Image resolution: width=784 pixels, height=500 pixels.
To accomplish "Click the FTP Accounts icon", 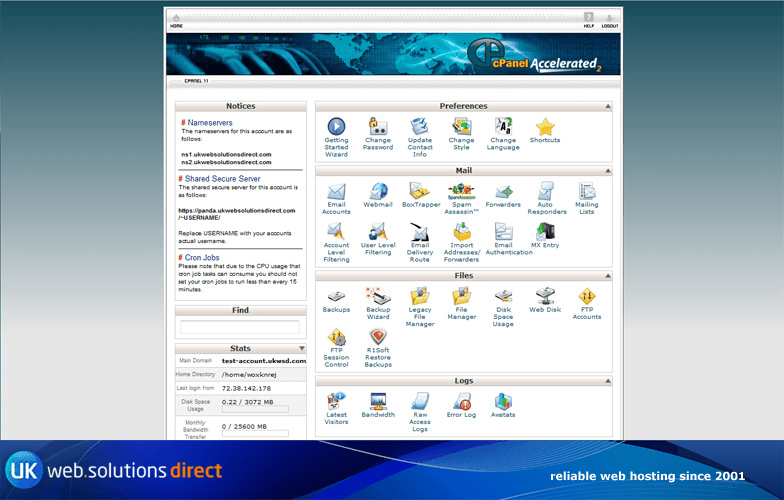I will coord(586,297).
